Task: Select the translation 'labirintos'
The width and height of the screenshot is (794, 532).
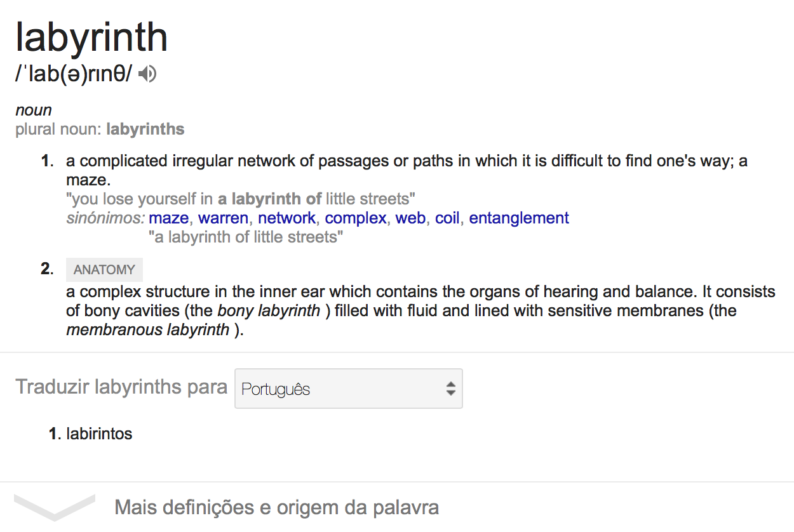Action: point(99,434)
